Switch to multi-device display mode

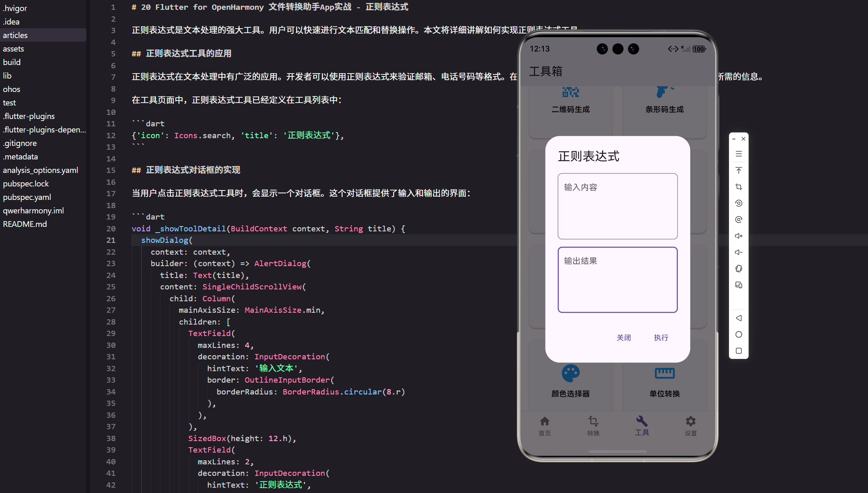click(739, 285)
